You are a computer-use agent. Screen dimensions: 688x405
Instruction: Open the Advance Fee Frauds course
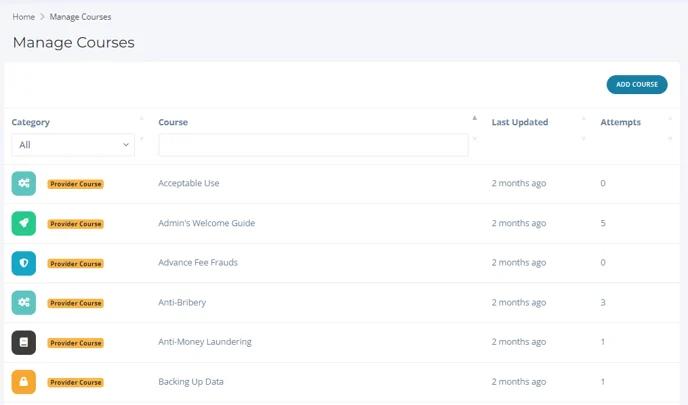click(198, 262)
